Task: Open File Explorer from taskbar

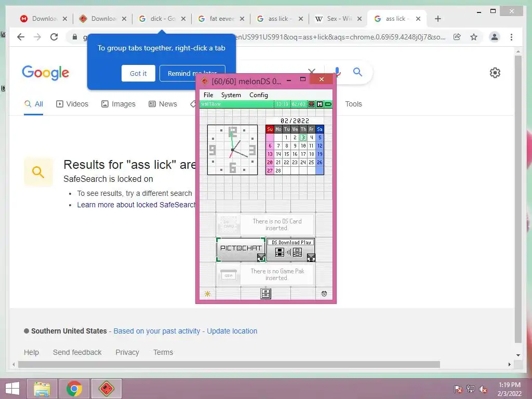Action: coord(42,389)
